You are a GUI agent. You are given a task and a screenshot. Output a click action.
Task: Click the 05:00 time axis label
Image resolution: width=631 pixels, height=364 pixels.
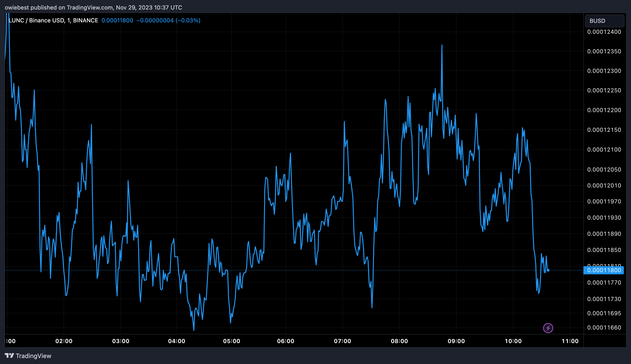[231, 341]
